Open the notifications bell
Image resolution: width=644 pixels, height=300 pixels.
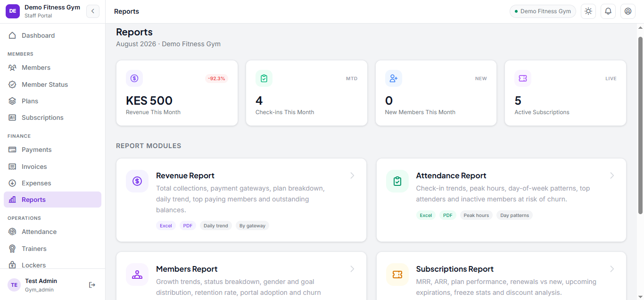point(608,11)
